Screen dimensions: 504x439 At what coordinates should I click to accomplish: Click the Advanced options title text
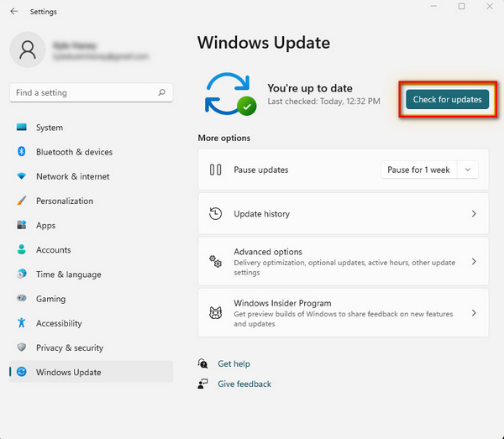[x=268, y=252]
